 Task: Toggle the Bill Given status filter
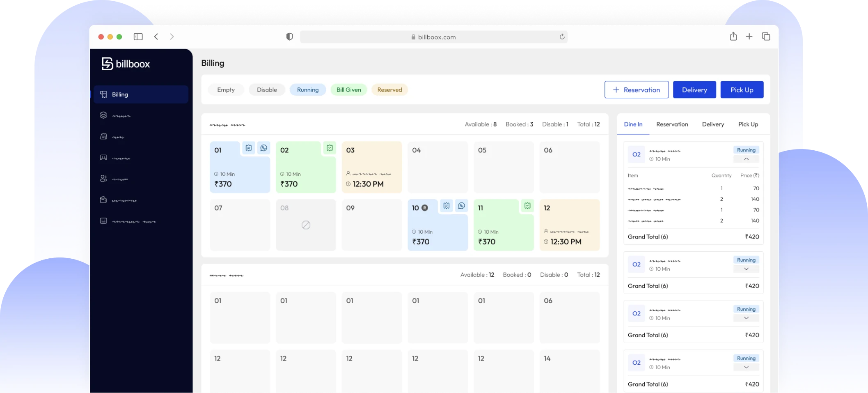pos(348,90)
